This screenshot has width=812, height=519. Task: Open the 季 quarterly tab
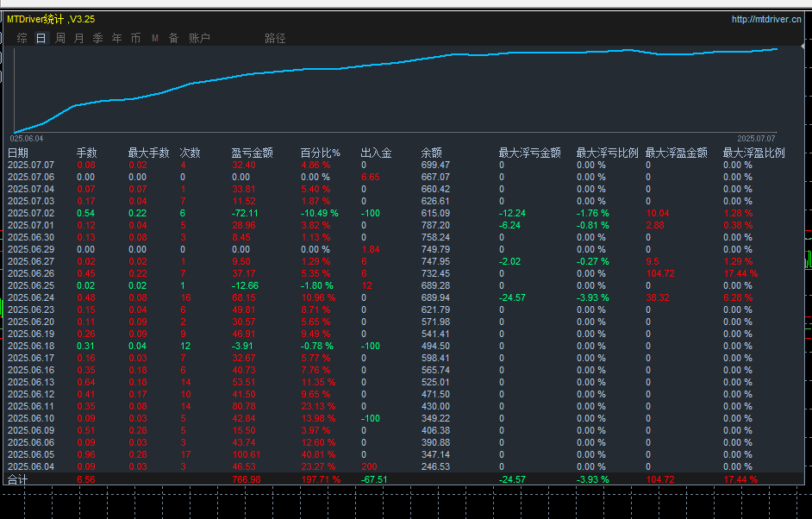(x=98, y=38)
